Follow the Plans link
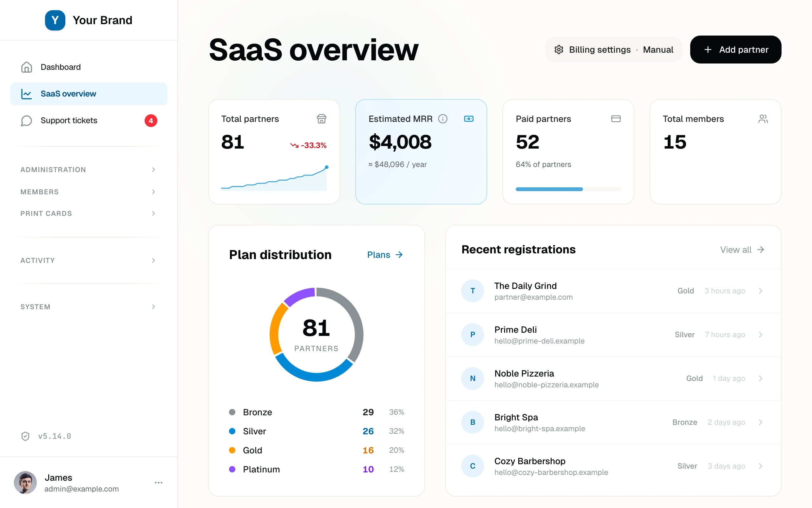Viewport: 812px width, 508px height. [x=385, y=255]
